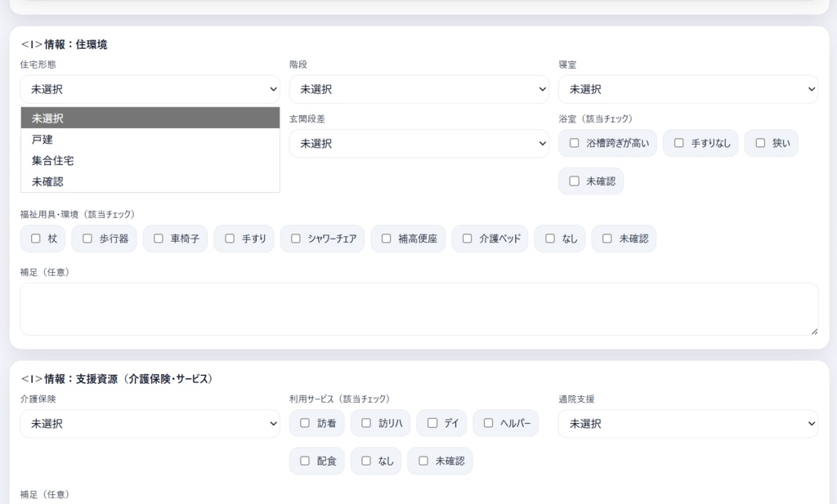The height and width of the screenshot is (504, 837).
Task: Open the 寝室 dropdown
Action: (687, 89)
